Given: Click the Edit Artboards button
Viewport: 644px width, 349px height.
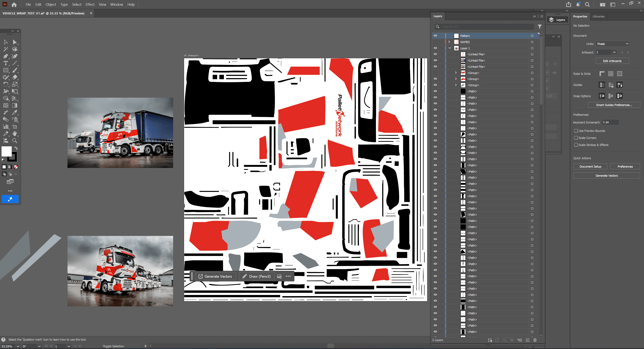Looking at the screenshot, I should point(612,61).
